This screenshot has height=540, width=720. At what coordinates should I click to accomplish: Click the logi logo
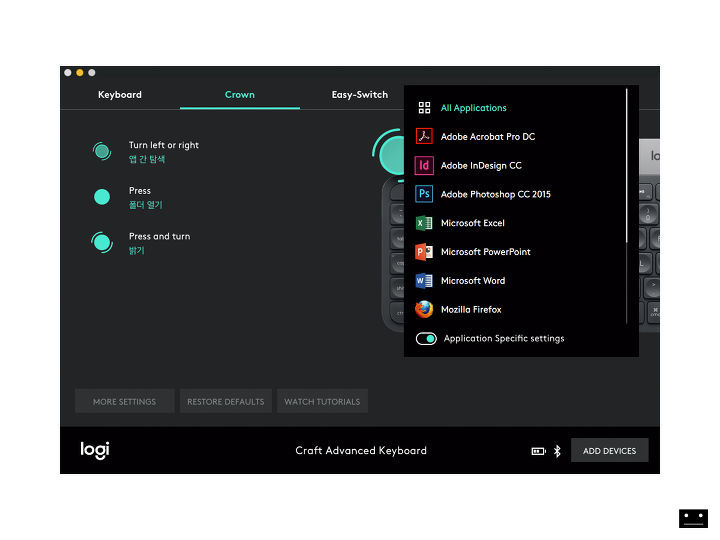click(95, 450)
